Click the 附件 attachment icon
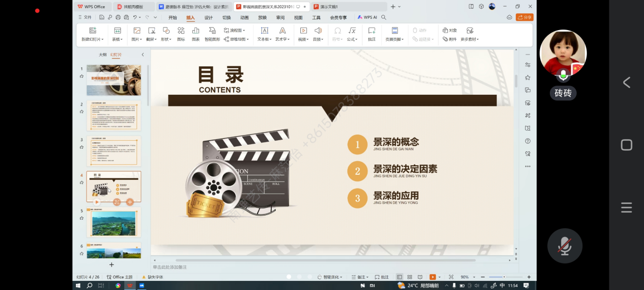 (x=450, y=39)
